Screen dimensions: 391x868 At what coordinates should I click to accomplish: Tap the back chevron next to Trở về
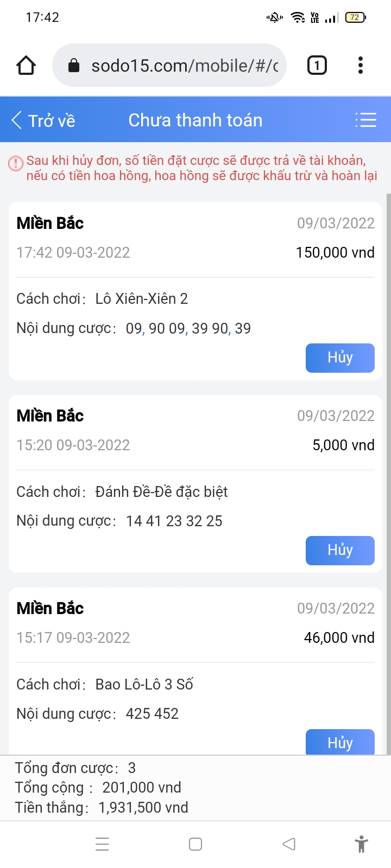coord(17,120)
